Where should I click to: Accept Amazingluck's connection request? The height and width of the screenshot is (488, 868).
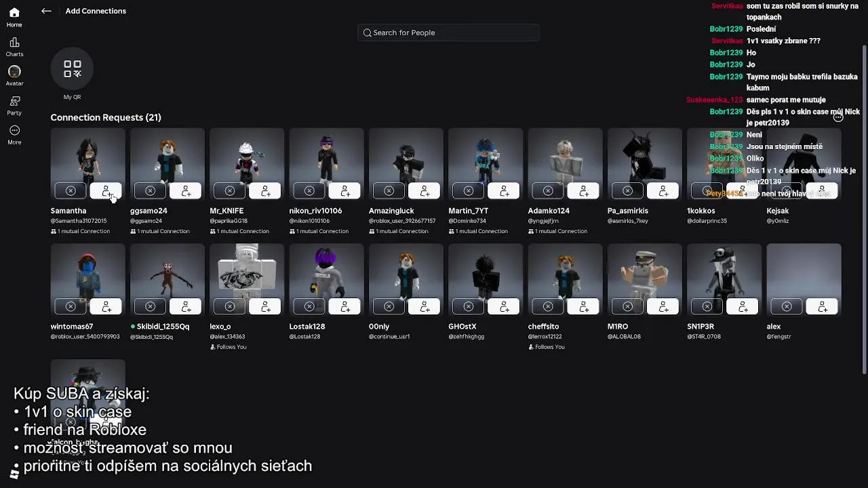(425, 191)
